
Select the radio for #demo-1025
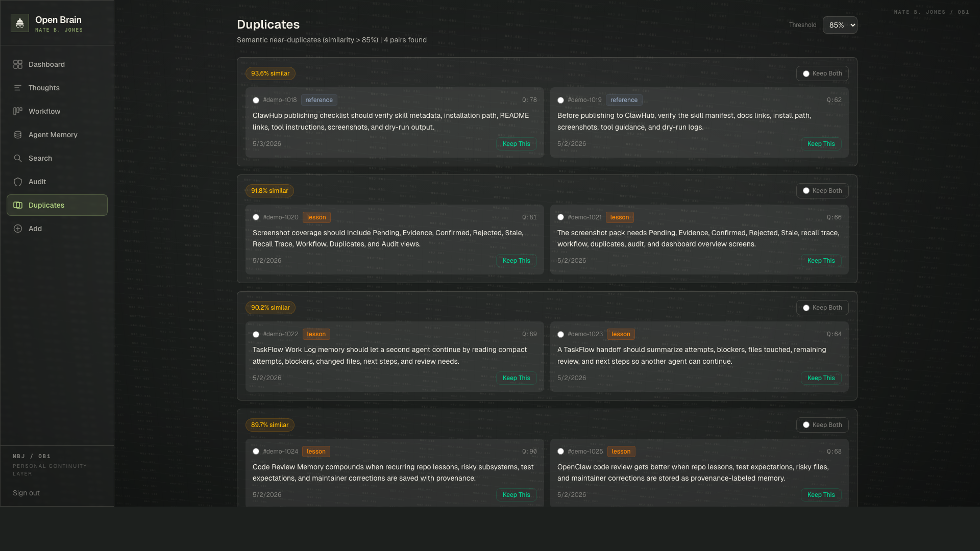tap(560, 452)
